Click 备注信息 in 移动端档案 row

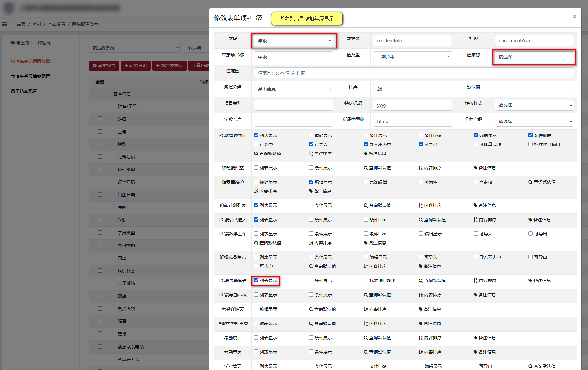click(485, 168)
